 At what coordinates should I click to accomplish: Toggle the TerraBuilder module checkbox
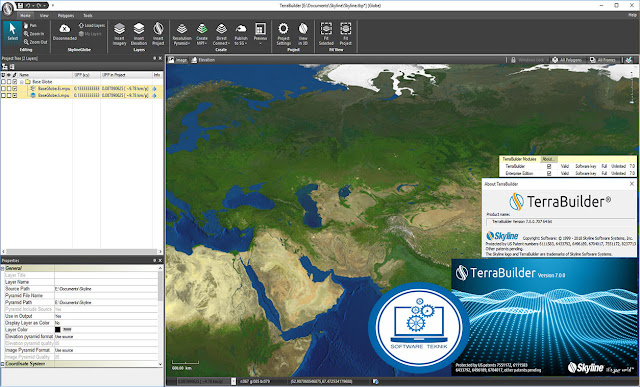[x=549, y=166]
